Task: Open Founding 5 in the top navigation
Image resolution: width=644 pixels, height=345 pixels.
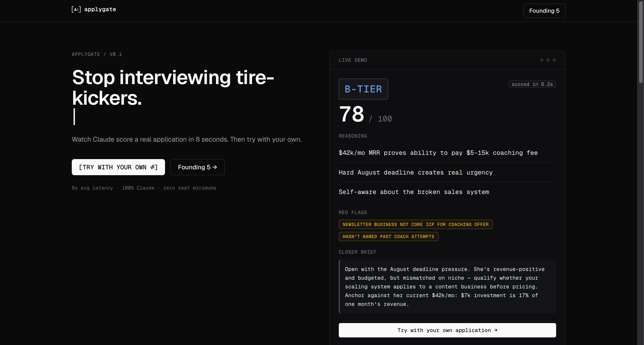Action: 544,11
